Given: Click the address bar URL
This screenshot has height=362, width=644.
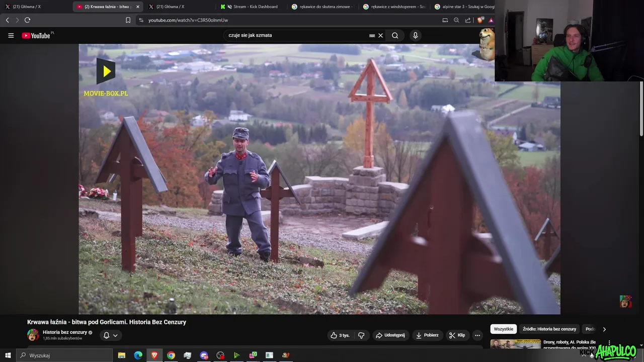Looking at the screenshot, I should click(188, 20).
